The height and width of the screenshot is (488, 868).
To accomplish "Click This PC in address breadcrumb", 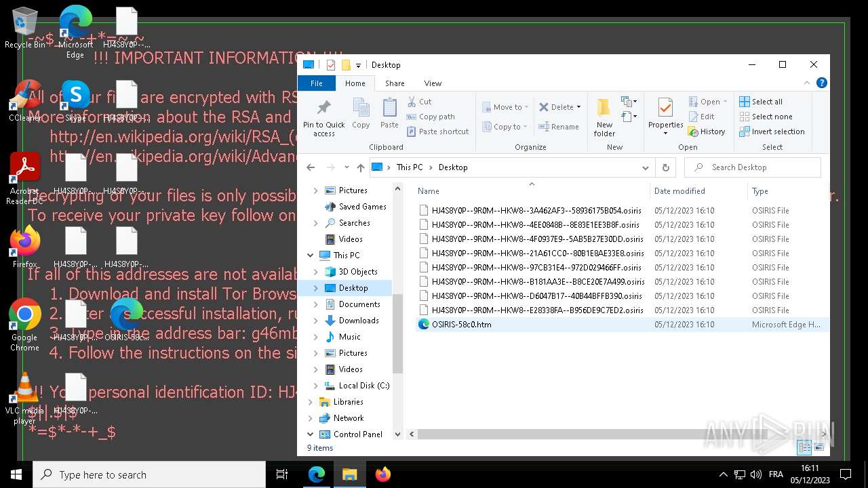I will point(410,167).
